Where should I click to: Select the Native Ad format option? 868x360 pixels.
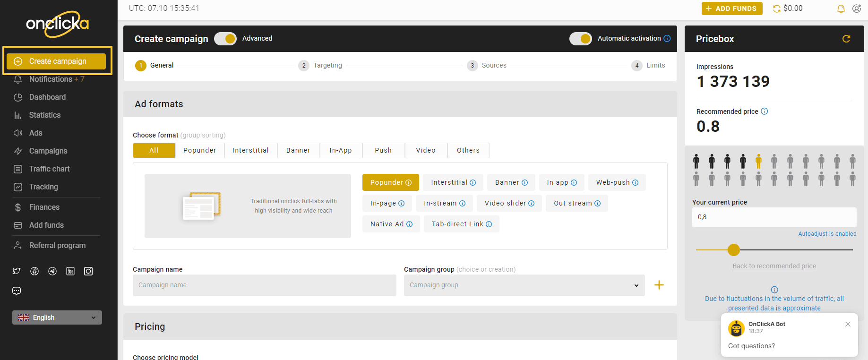click(x=391, y=224)
